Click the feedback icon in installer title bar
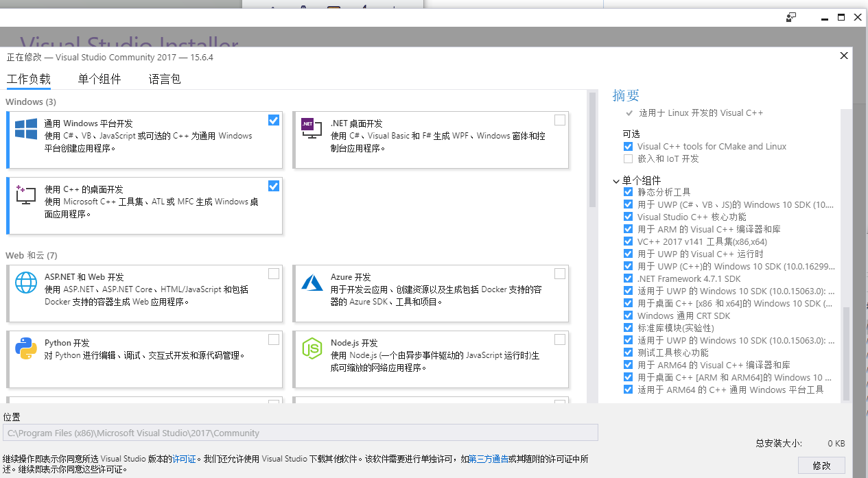The height and width of the screenshot is (478, 868). 791,18
